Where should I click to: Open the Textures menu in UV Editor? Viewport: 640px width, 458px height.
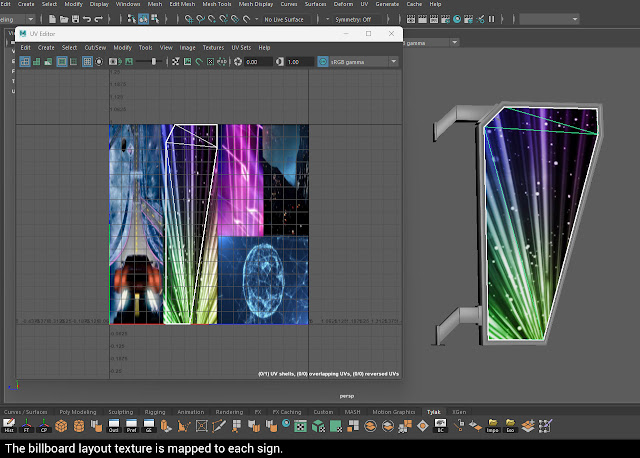tap(213, 47)
